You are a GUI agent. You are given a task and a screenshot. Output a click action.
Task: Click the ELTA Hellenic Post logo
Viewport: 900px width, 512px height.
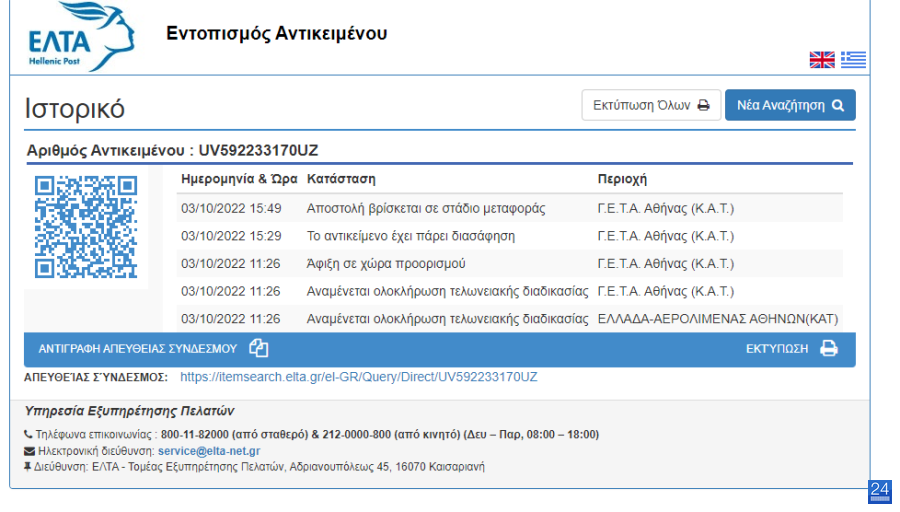tap(82, 36)
